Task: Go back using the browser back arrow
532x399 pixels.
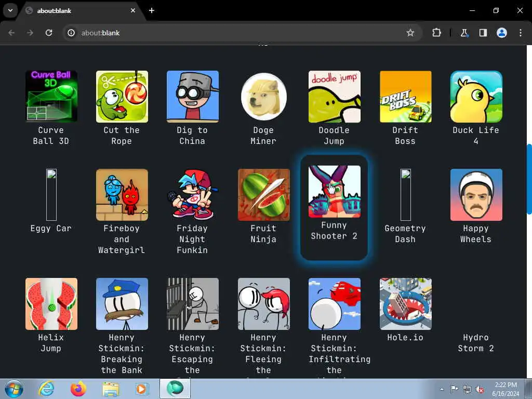Action: (x=11, y=33)
